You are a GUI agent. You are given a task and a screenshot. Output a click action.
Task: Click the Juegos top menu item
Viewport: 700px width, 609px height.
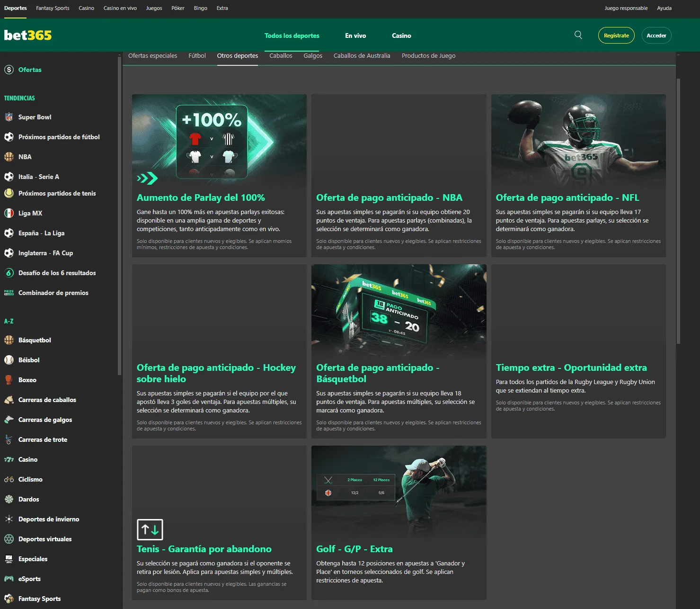pyautogui.click(x=154, y=8)
